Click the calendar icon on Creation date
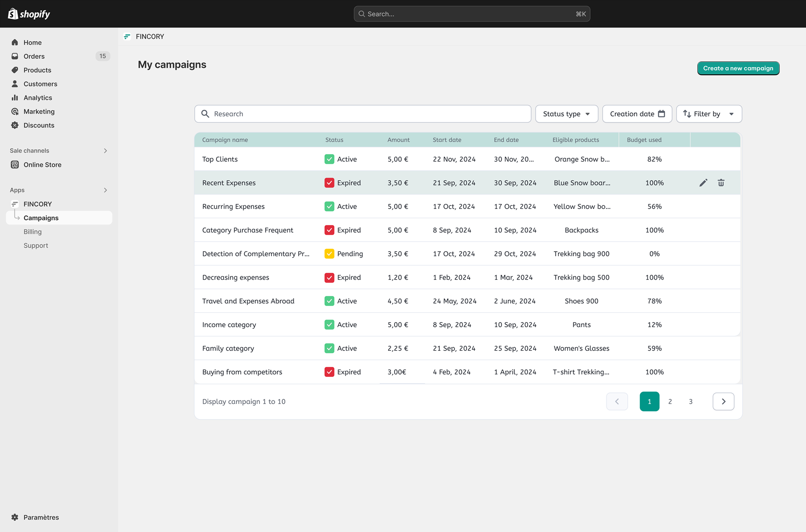 (662, 114)
